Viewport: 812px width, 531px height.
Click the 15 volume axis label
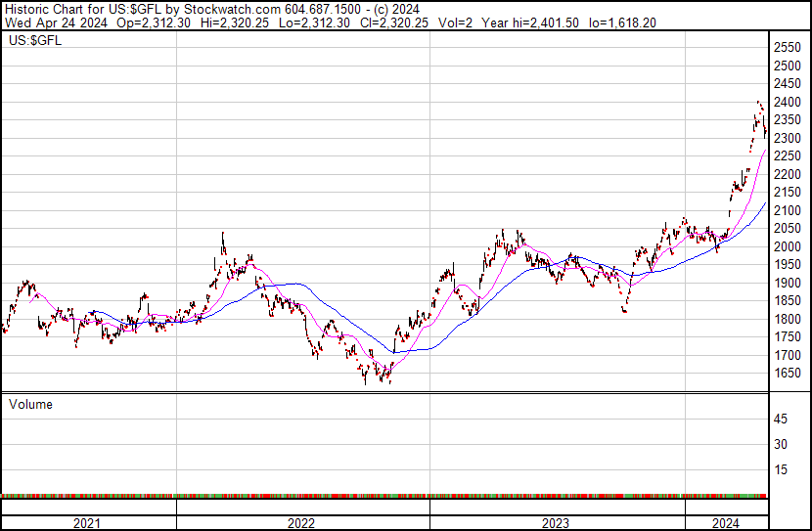(x=781, y=469)
